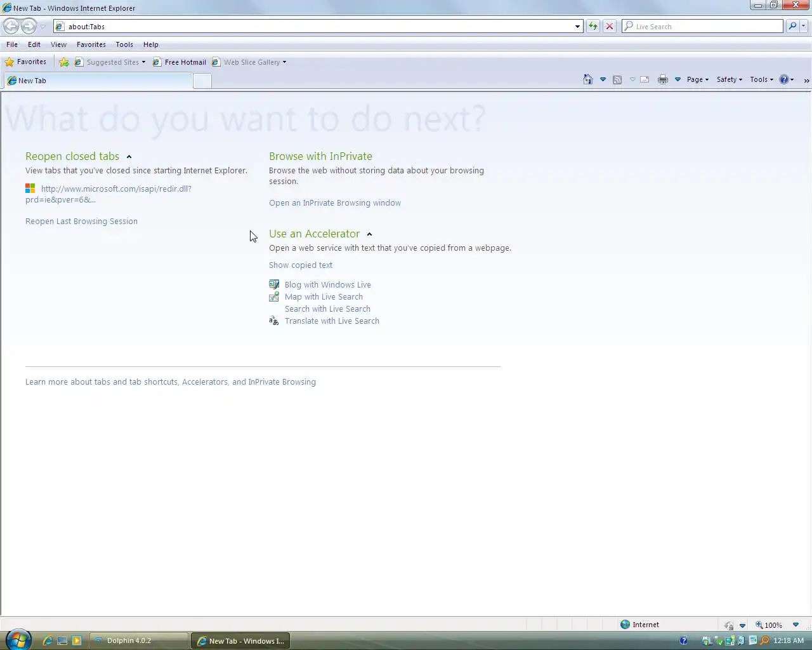
Task: Open the recent pages dropdown arrow
Action: tap(43, 27)
